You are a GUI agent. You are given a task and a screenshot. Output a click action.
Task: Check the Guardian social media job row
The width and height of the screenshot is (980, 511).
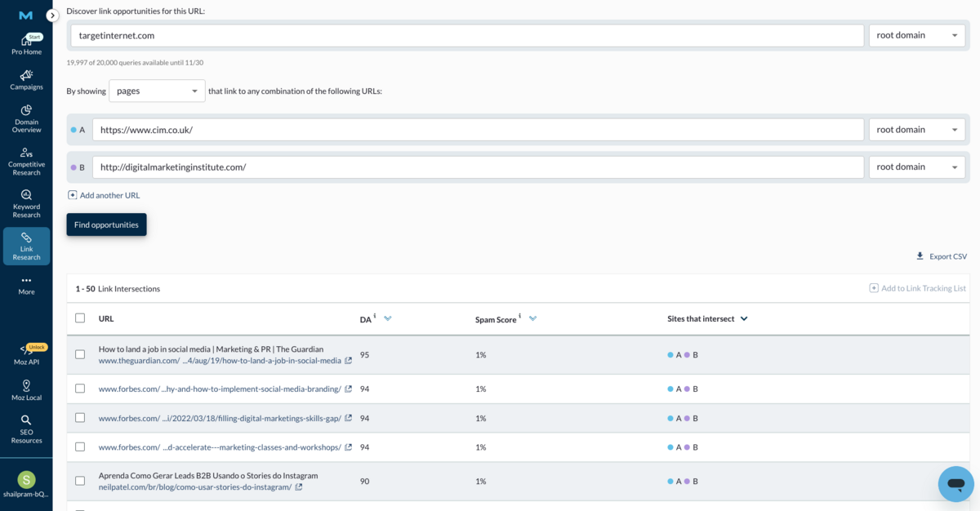80,354
